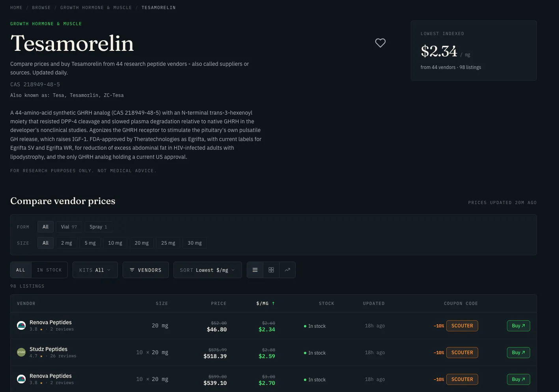Click the Studz Peptides vendor logo
This screenshot has width=559, height=392.
click(x=21, y=353)
